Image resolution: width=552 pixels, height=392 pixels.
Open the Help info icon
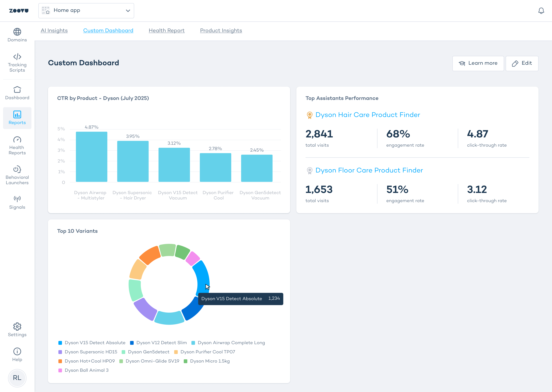click(x=17, y=351)
